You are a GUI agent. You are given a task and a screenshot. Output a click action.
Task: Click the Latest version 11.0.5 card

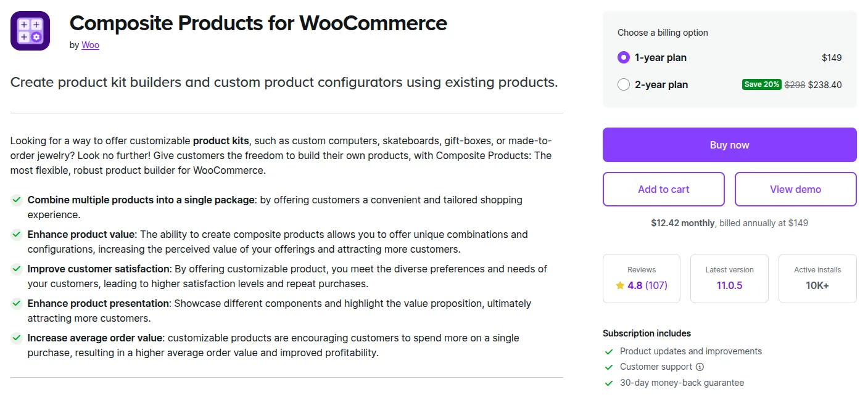point(729,279)
